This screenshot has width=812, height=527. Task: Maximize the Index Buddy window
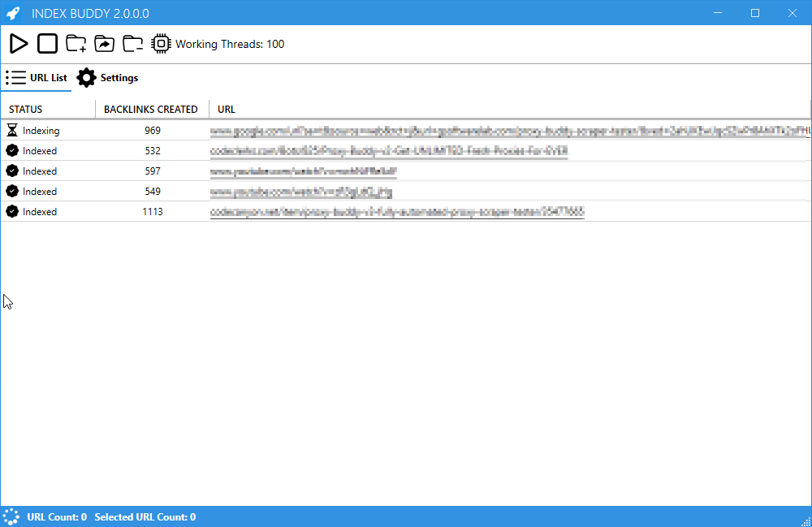pyautogui.click(x=755, y=13)
